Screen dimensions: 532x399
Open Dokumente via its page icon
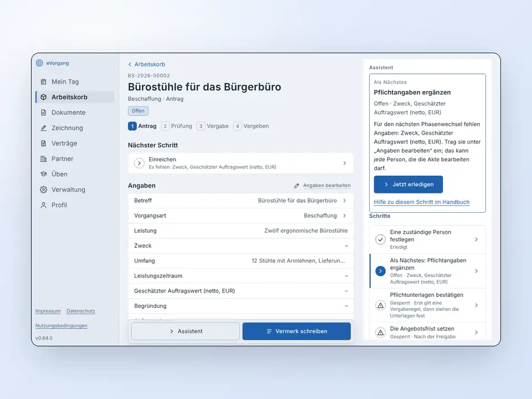[x=43, y=112]
